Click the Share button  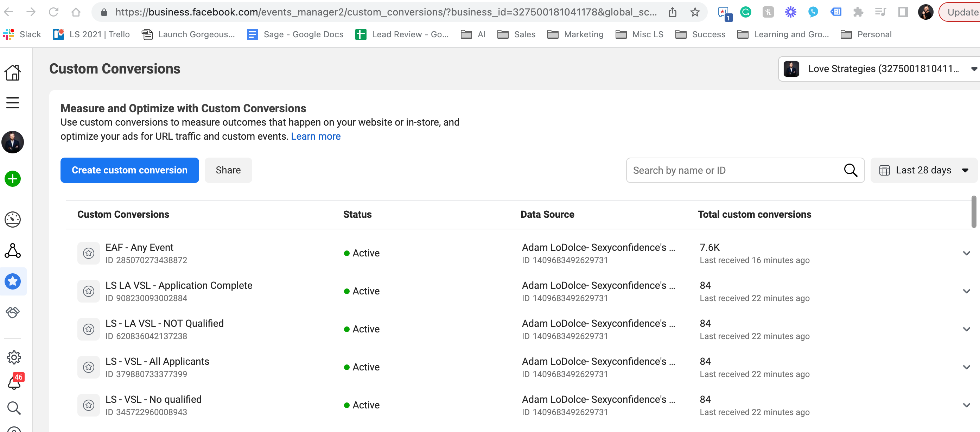click(228, 170)
